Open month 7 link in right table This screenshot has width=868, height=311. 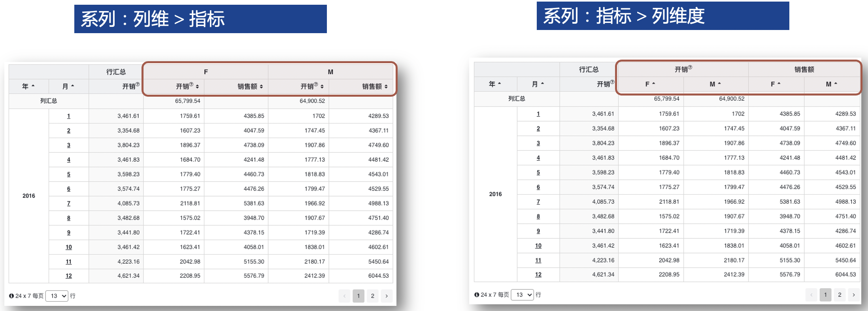538,202
